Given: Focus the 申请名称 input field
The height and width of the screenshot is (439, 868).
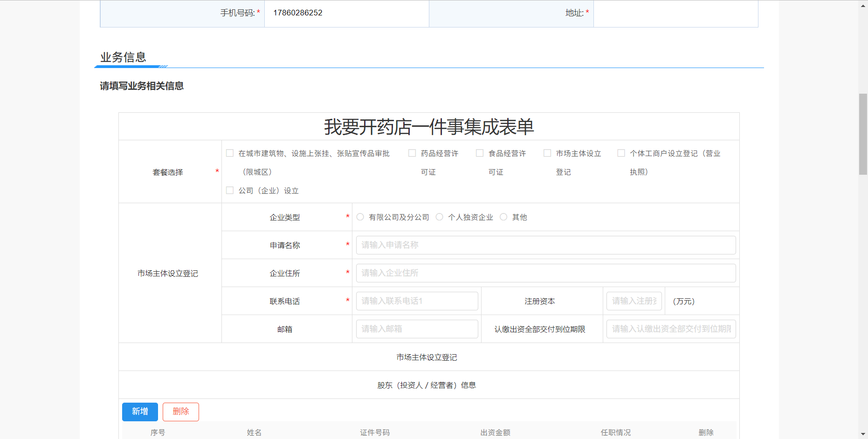Looking at the screenshot, I should pyautogui.click(x=545, y=245).
